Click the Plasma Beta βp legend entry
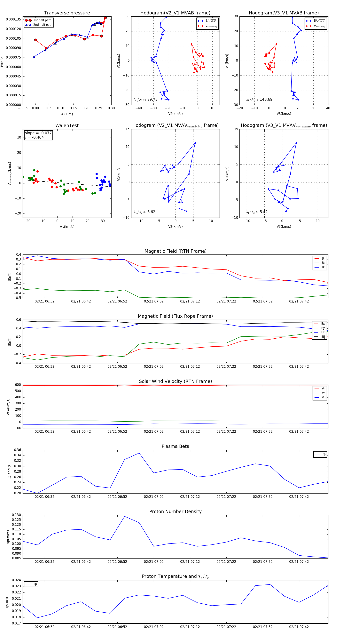The image size is (351, 644). tap(321, 454)
